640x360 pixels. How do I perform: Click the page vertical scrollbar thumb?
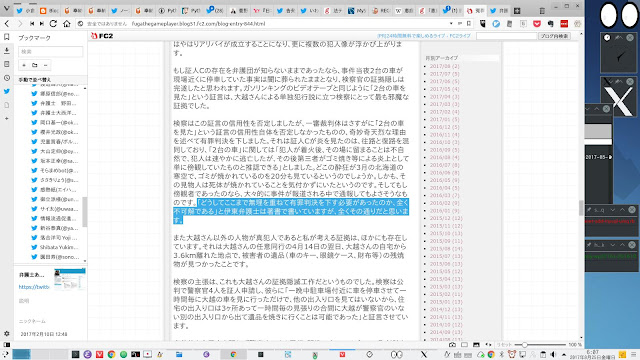point(581,208)
